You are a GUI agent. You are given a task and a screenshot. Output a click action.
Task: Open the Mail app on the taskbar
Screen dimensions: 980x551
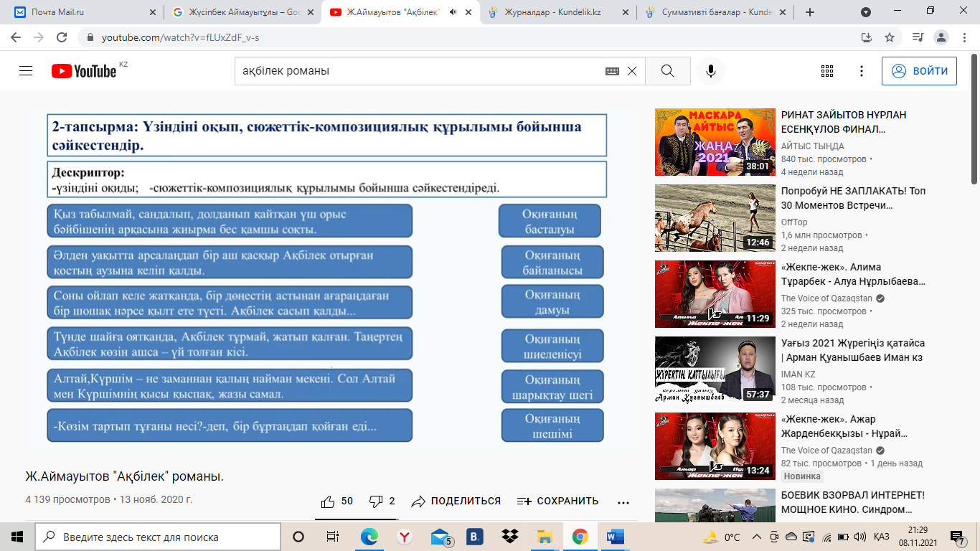(x=440, y=537)
